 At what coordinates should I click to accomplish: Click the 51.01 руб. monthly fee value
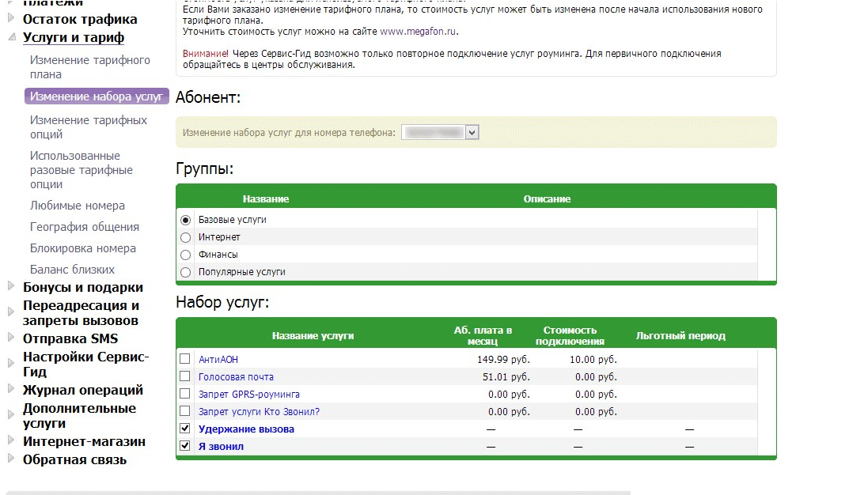click(506, 376)
